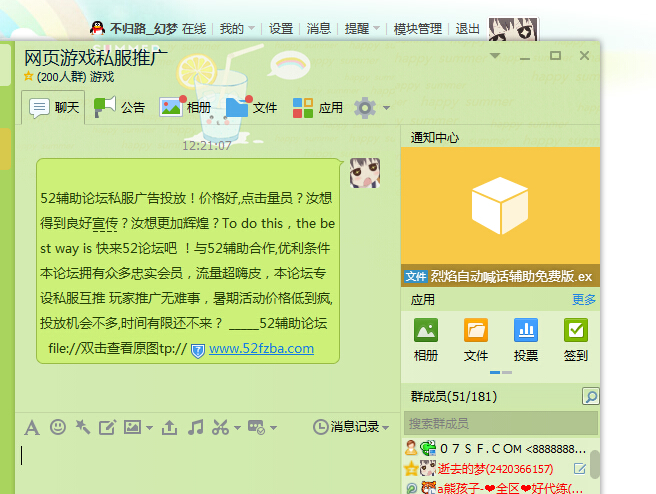Click the owner star icon beside 逝去的梦
Screen dimensions: 656x494
(x=411, y=469)
